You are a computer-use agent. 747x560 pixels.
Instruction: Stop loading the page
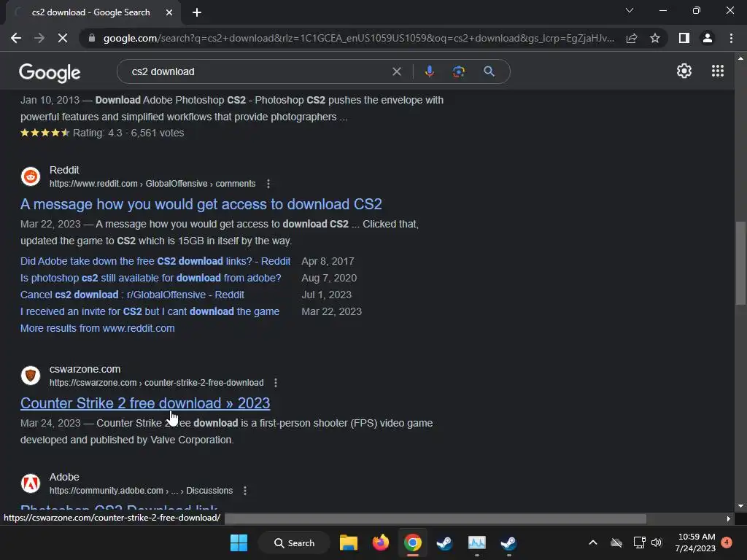coord(63,38)
